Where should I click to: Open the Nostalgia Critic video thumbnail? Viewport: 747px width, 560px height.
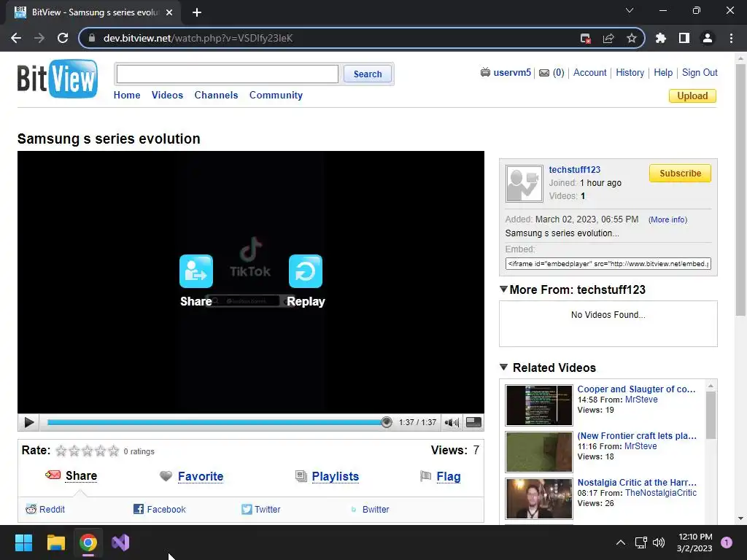coord(539,499)
